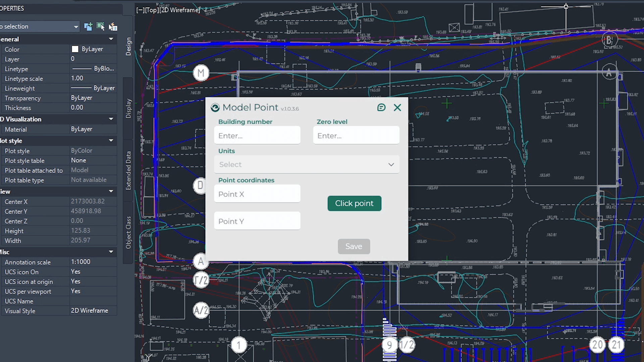Viewport: 644px width, 362px height.
Task: Open the Units 'Select' dropdown
Action: click(306, 165)
